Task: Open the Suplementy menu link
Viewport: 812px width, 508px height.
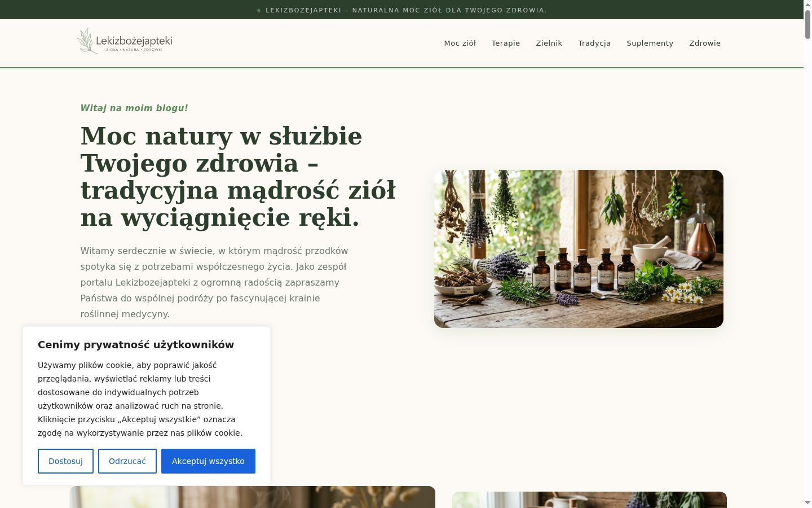Action: click(650, 43)
